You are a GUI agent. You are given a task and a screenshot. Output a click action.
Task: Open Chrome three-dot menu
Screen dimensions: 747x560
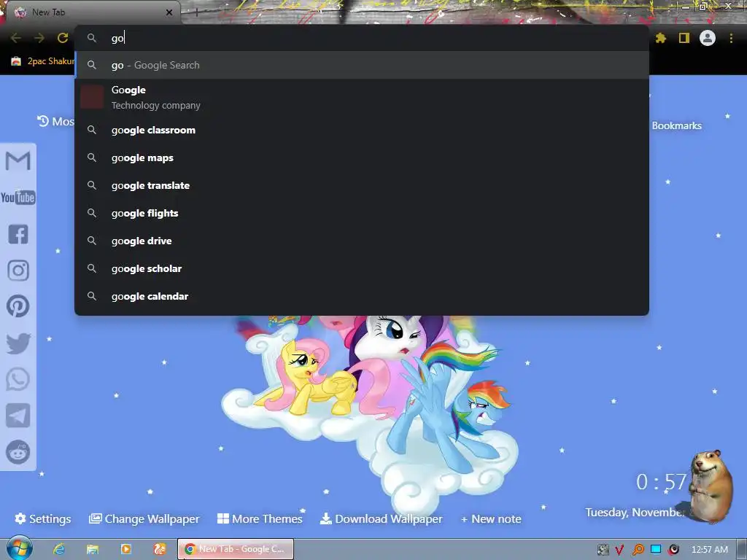[731, 38]
